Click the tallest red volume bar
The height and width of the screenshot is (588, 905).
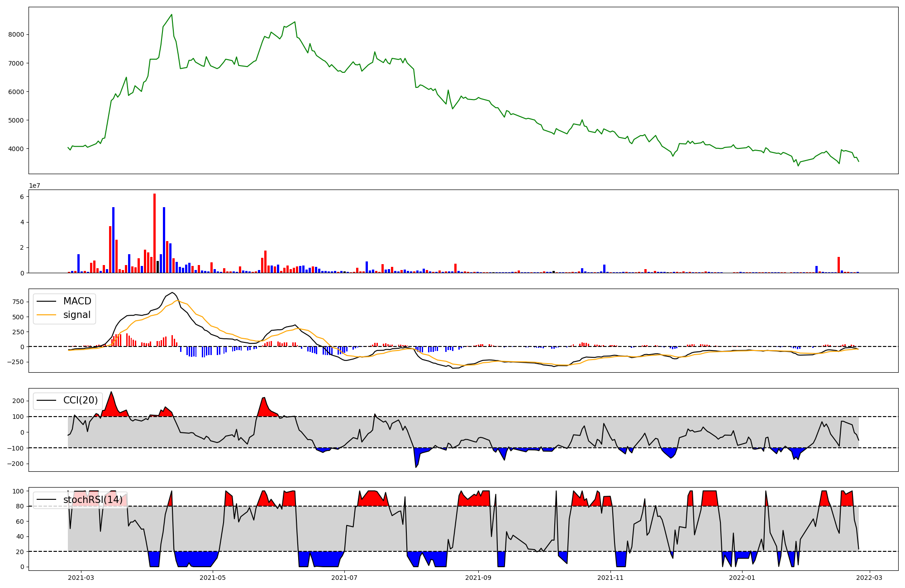154,233
